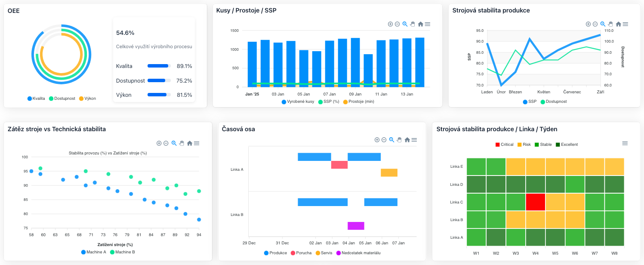Click Dostupnost legend label in line chart
The width and height of the screenshot is (644, 265).
(556, 102)
